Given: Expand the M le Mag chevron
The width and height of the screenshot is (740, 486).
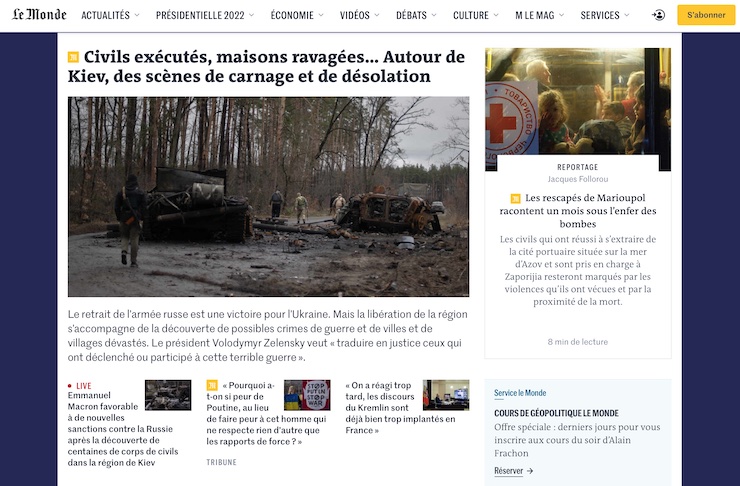Looking at the screenshot, I should [x=562, y=15].
